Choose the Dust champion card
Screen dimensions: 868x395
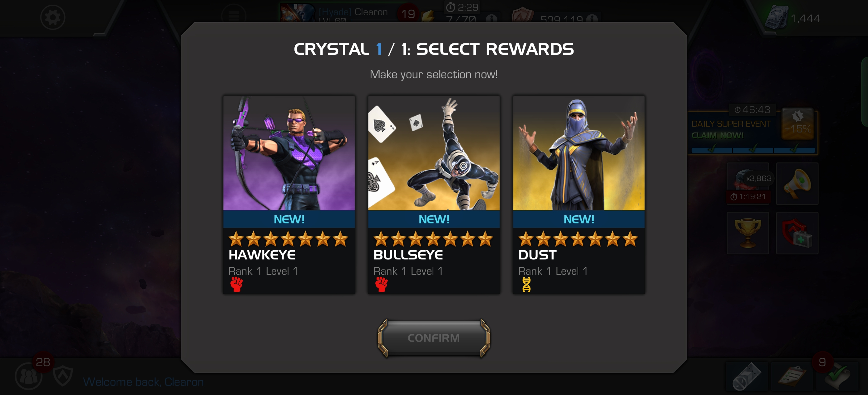(x=579, y=195)
